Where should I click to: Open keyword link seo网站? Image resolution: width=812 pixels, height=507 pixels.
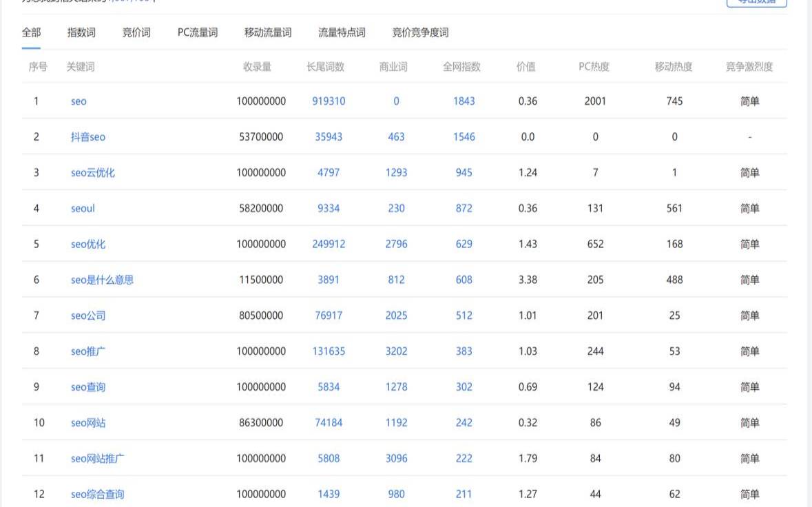[x=88, y=423]
